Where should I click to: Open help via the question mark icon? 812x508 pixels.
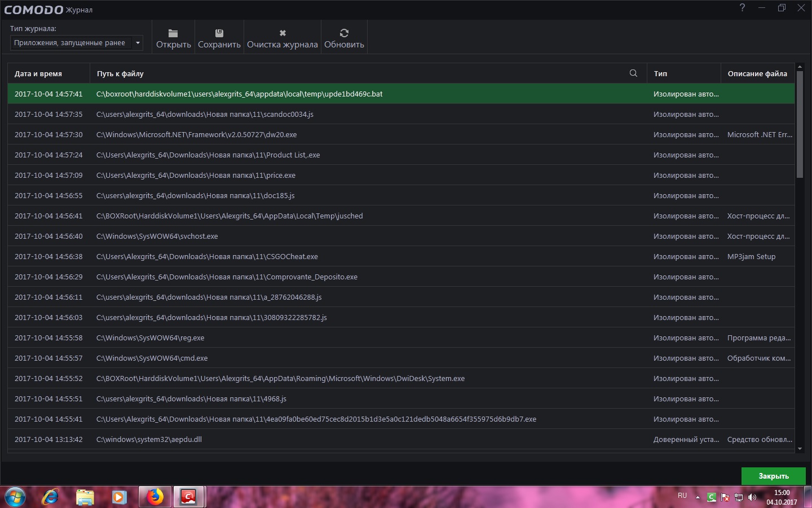pyautogui.click(x=742, y=8)
